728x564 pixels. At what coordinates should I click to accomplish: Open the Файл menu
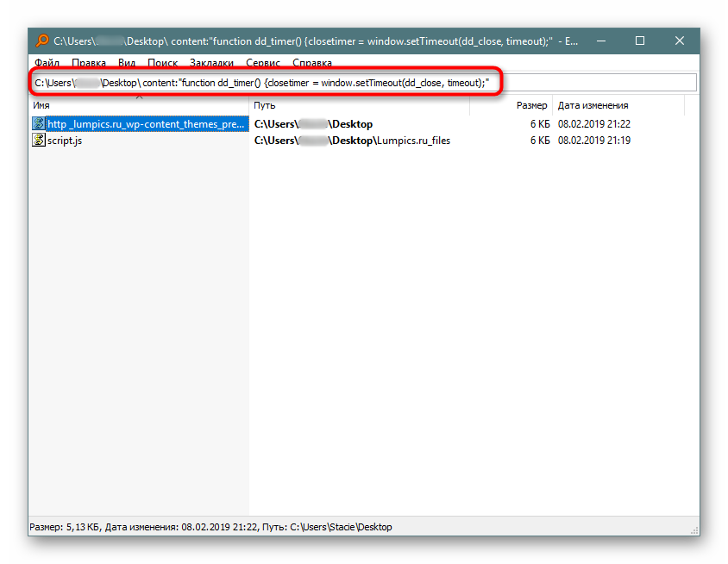tap(47, 62)
